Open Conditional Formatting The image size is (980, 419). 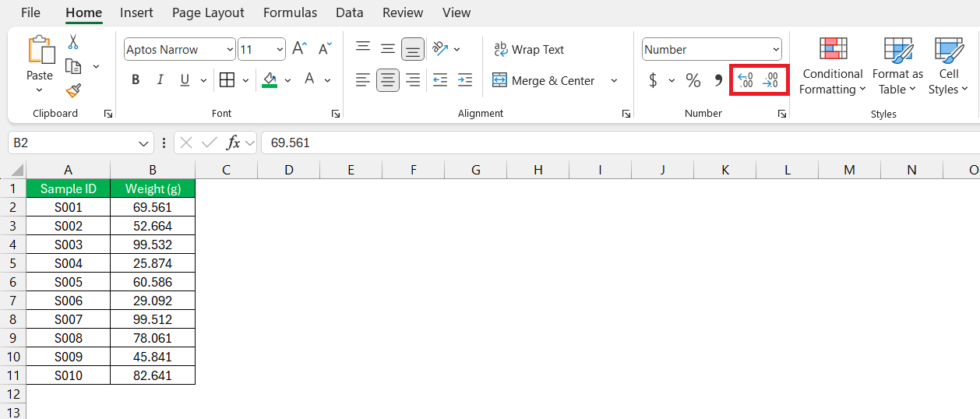coord(833,66)
